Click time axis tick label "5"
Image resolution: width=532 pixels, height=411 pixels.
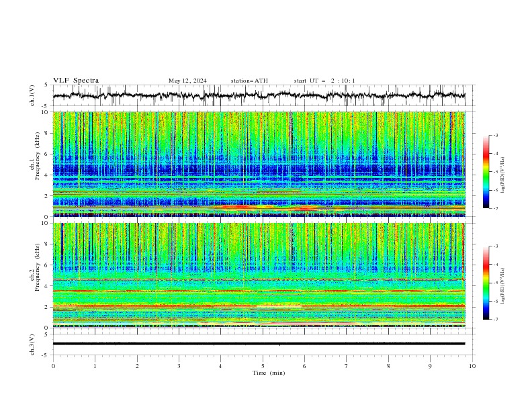pyautogui.click(x=263, y=366)
